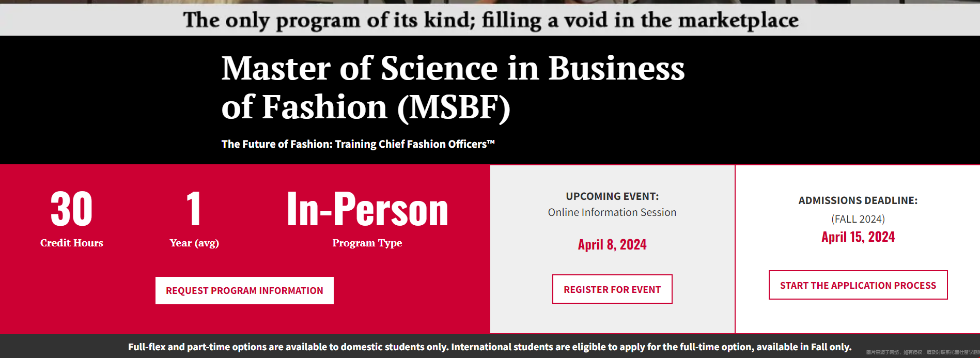Click the 30 Credit Hours number
The height and width of the screenshot is (358, 980).
pos(72,209)
